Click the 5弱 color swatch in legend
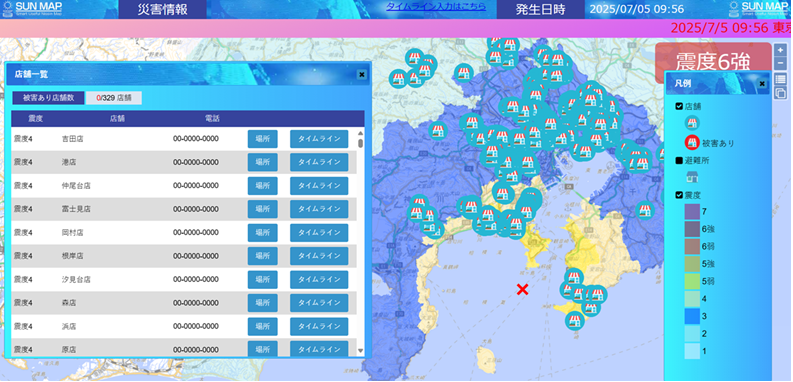Screen dimensions: 793x382 point(692,281)
